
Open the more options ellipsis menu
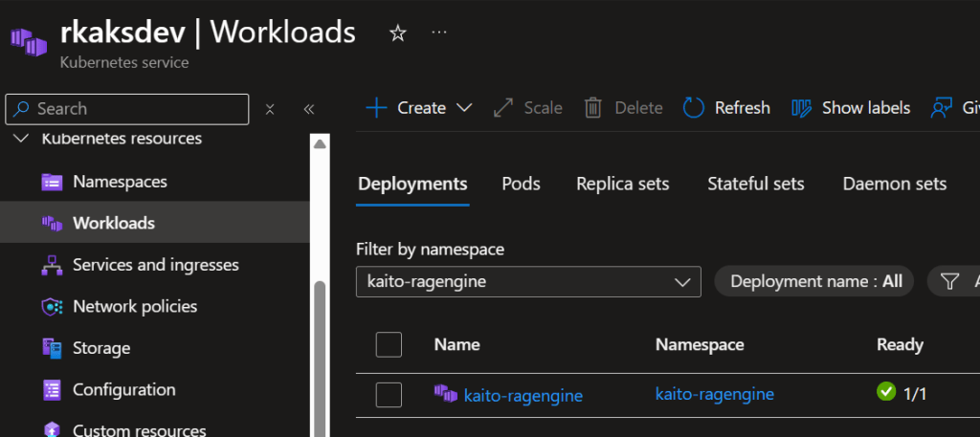coord(439,33)
